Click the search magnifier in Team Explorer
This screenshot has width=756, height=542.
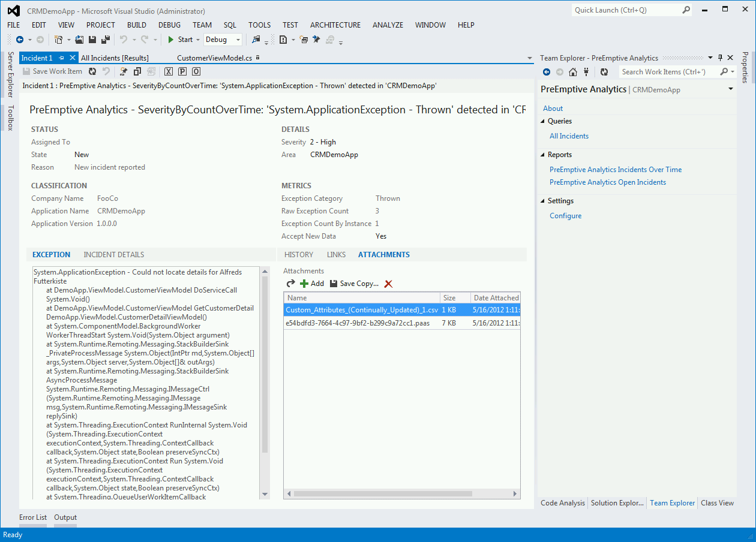(x=724, y=72)
